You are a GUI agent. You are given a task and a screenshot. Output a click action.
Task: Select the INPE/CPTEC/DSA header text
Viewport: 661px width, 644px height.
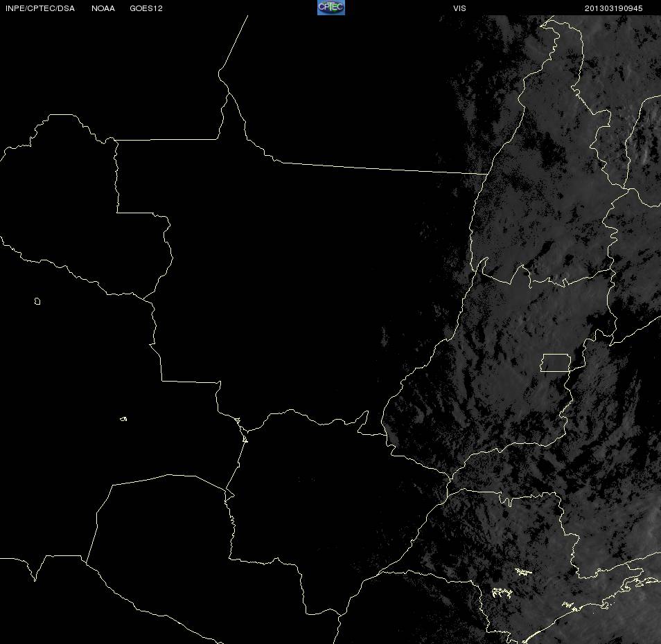40,8
